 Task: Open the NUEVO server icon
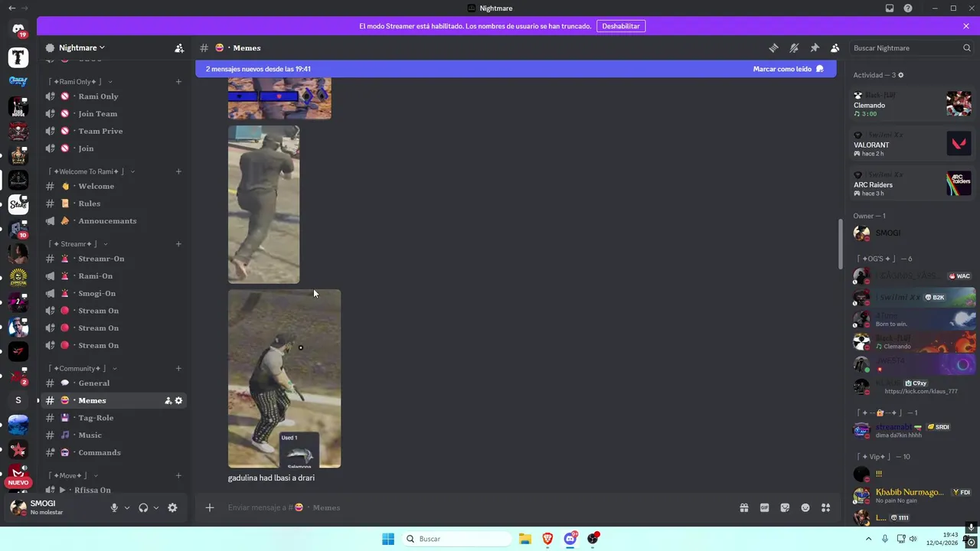[x=18, y=474]
